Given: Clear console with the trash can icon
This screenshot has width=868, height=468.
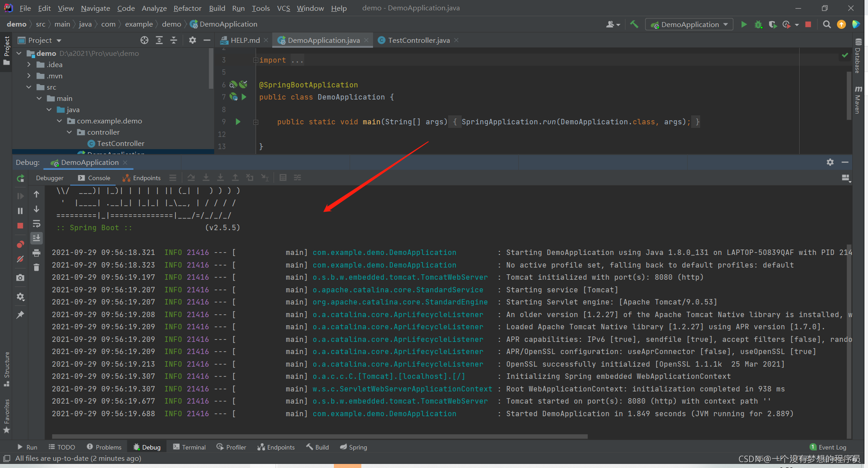Looking at the screenshot, I should click(36, 268).
